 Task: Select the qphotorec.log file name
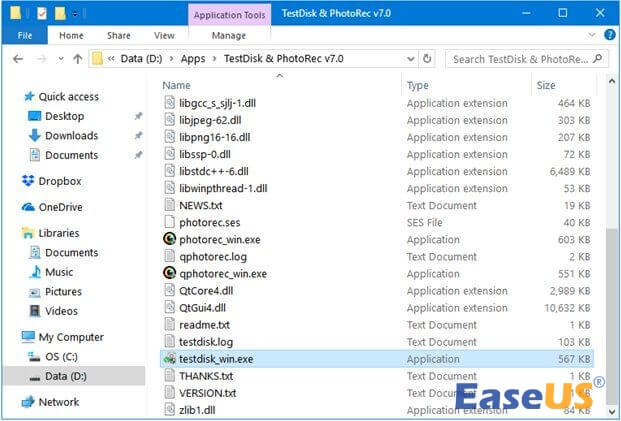pyautogui.click(x=213, y=257)
